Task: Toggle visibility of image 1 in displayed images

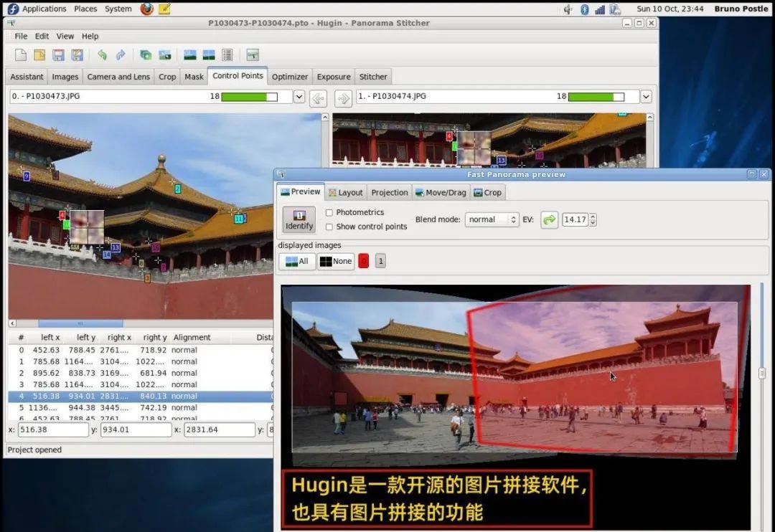Action: click(x=380, y=260)
